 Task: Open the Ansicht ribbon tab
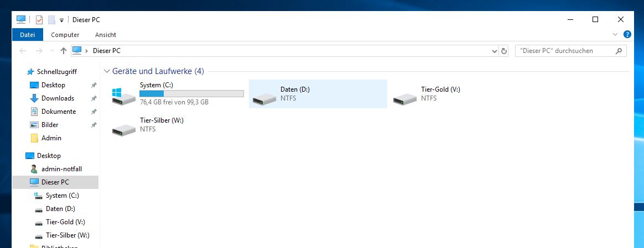coord(106,35)
